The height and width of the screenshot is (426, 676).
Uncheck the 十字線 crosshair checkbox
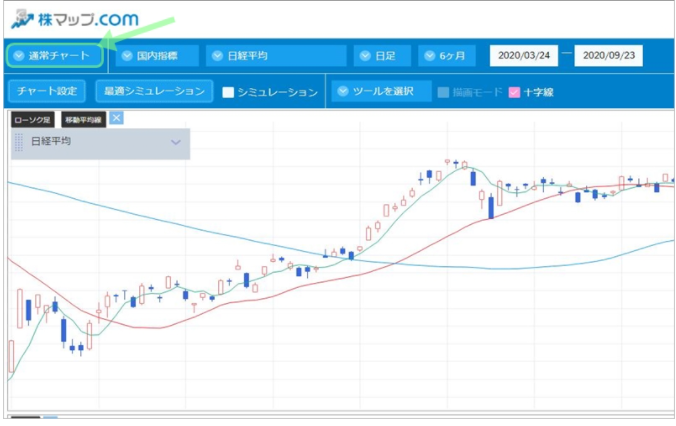[514, 92]
